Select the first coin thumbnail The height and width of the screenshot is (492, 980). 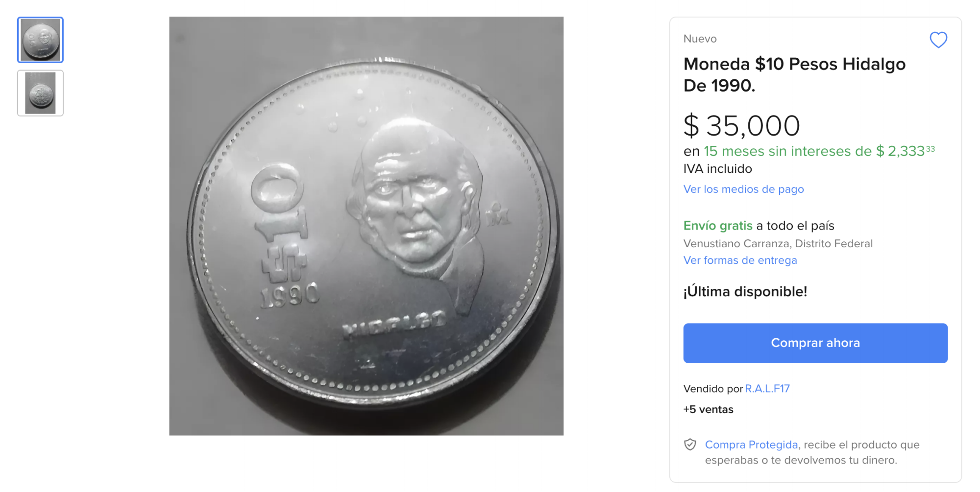(x=40, y=40)
